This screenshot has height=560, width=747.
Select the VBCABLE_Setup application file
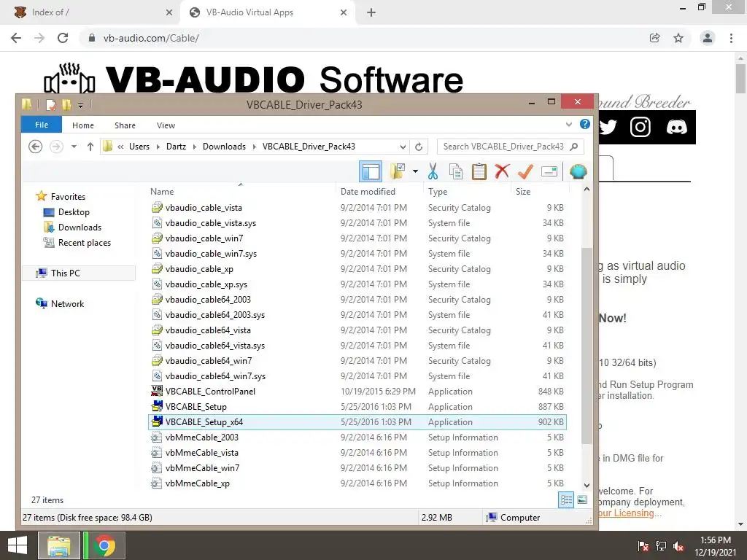pyautogui.click(x=357, y=406)
